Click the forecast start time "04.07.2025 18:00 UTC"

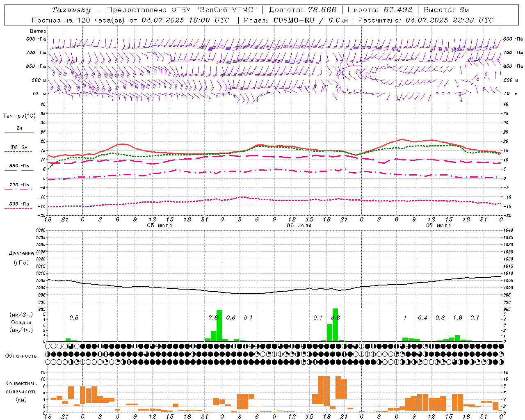[185, 20]
